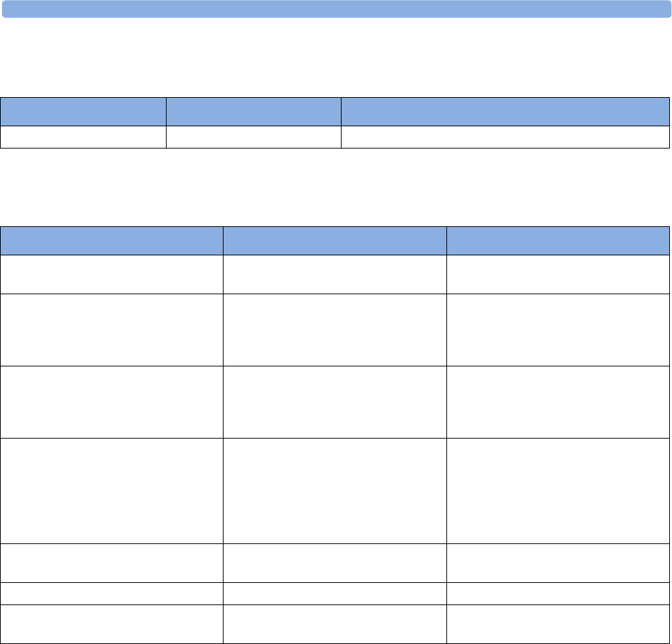Click bottom-row right cell in lower table
This screenshot has height=644, width=672.
[x=558, y=624]
